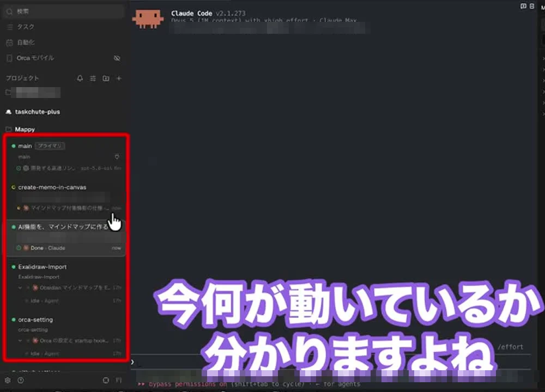
Task: Click the Claude Code mascot logo
Action: pyautogui.click(x=148, y=19)
